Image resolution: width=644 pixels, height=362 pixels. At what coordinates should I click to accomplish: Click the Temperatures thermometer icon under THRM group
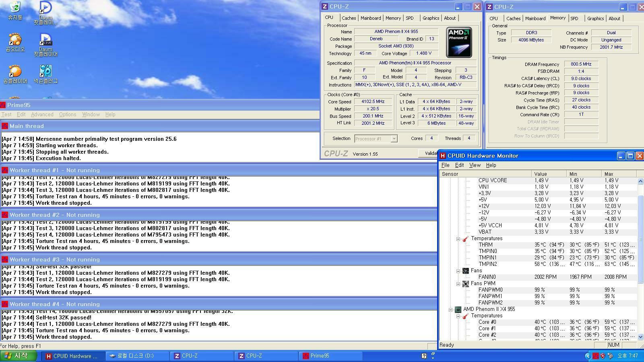pos(466,239)
